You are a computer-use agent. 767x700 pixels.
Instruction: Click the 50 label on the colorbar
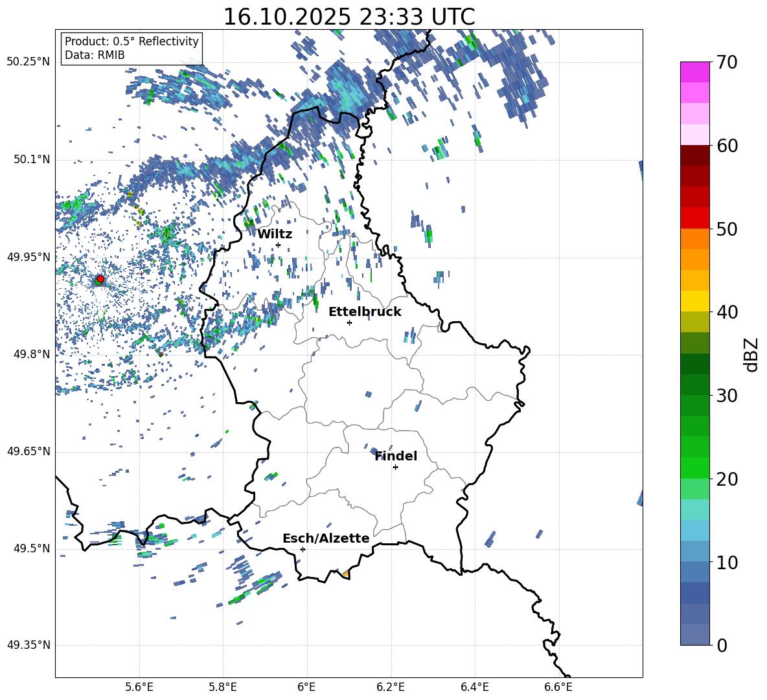(726, 229)
